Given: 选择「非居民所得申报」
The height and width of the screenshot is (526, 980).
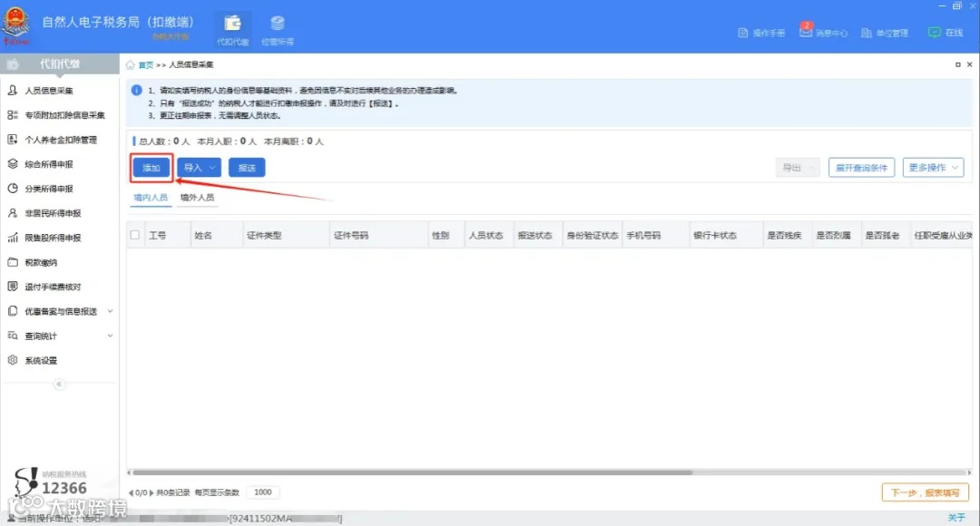Looking at the screenshot, I should [57, 213].
